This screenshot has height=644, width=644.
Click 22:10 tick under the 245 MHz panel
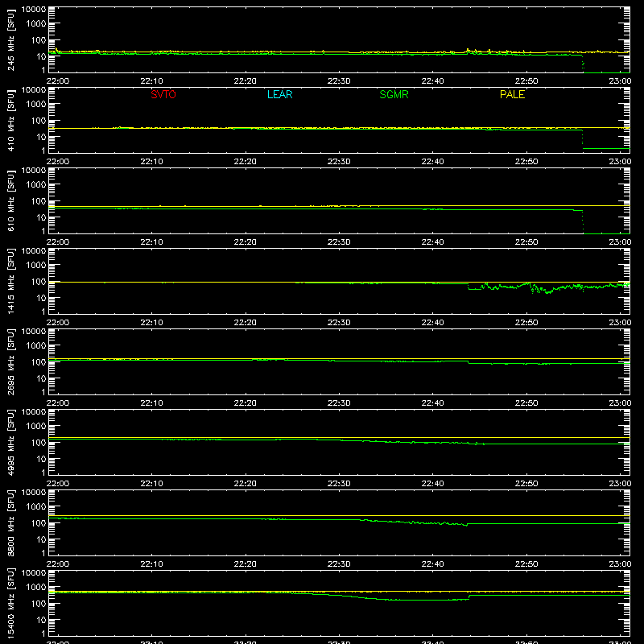click(x=151, y=81)
